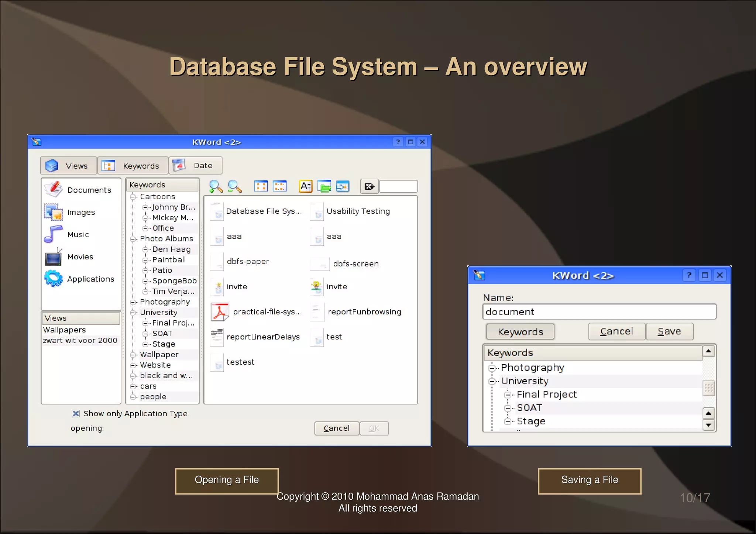Click the search field in open dialog toolbar

click(398, 186)
